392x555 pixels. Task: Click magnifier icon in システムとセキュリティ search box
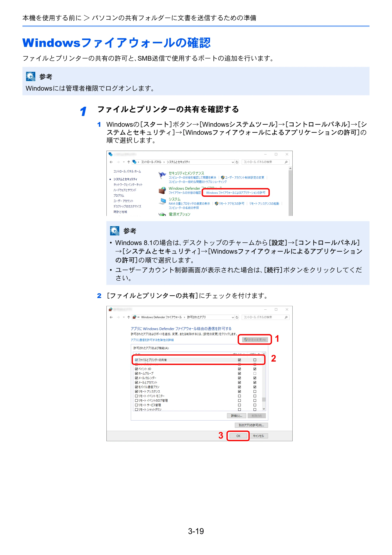click(286, 162)
